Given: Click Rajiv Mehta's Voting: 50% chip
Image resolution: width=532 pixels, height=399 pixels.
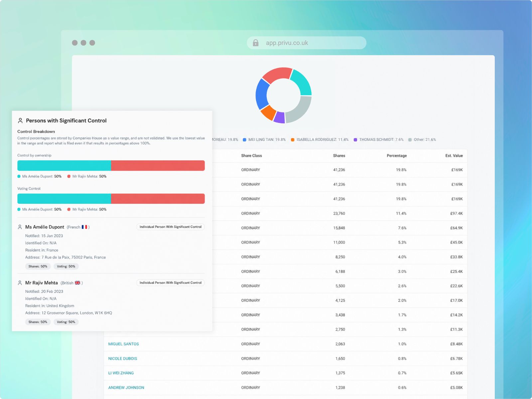Looking at the screenshot, I should coord(66,322).
